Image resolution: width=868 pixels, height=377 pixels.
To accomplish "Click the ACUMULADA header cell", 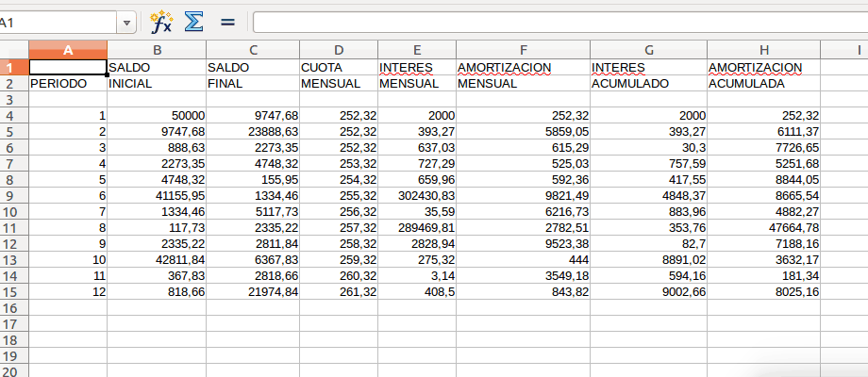I will coord(764,84).
